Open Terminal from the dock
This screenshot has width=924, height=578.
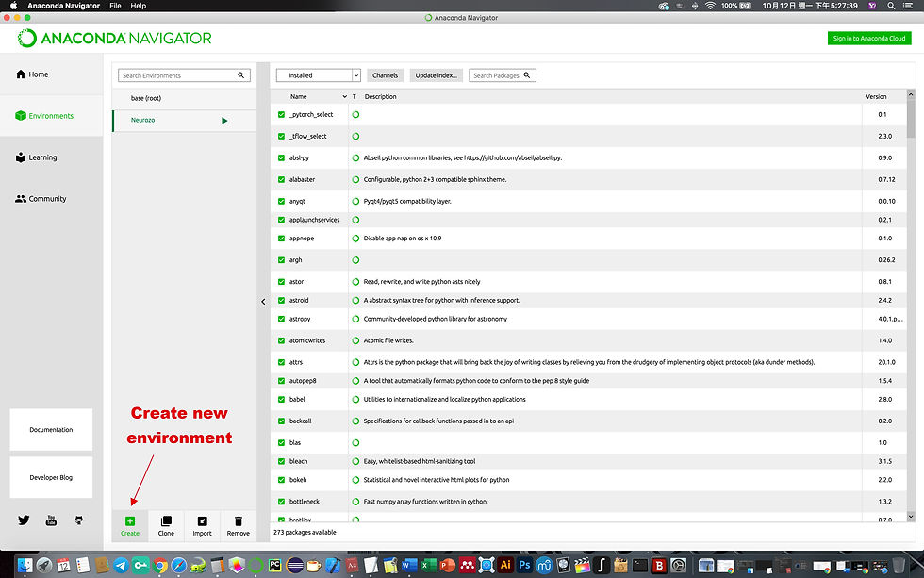click(x=640, y=566)
